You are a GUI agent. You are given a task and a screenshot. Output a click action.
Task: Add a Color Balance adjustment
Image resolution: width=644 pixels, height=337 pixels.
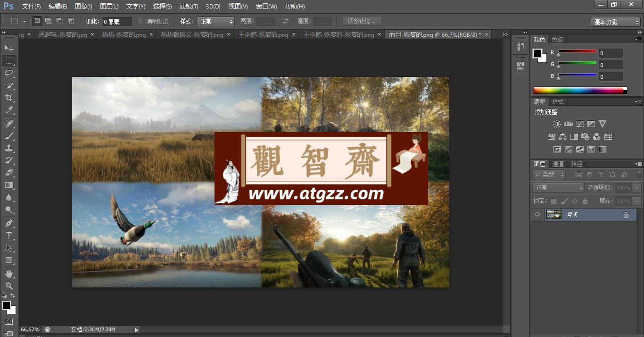point(562,136)
